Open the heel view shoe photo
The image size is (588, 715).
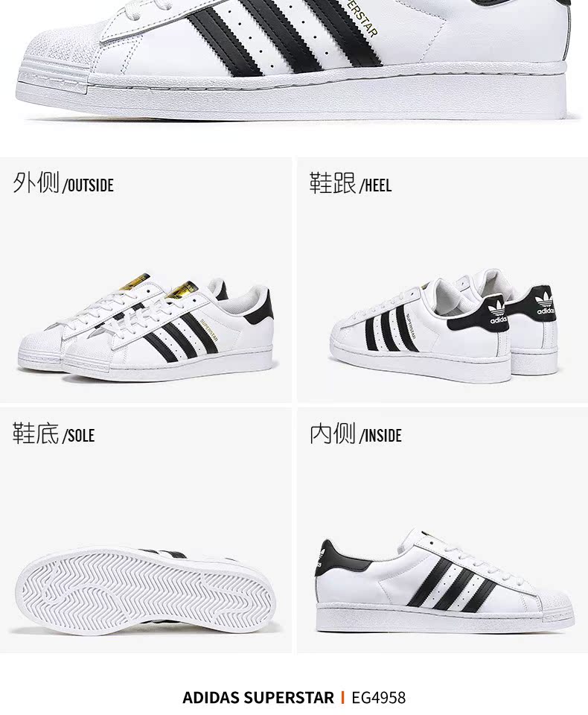[444, 325]
